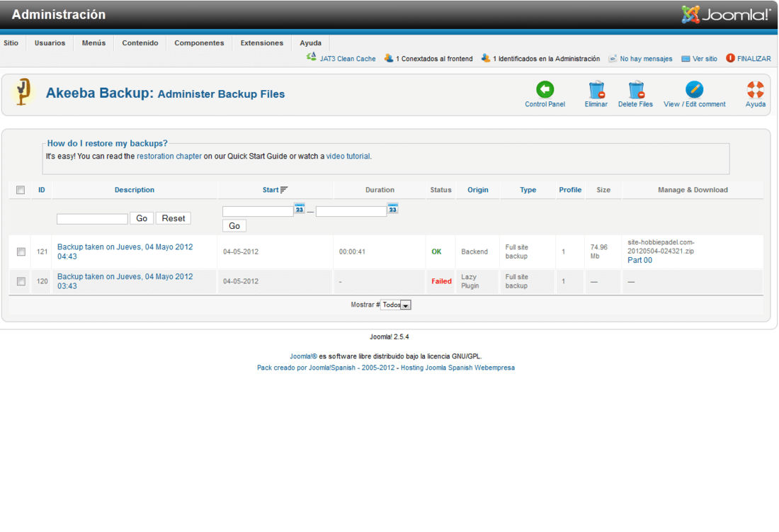Sort by the Start column header
Screen dimensions: 779x532
click(271, 190)
